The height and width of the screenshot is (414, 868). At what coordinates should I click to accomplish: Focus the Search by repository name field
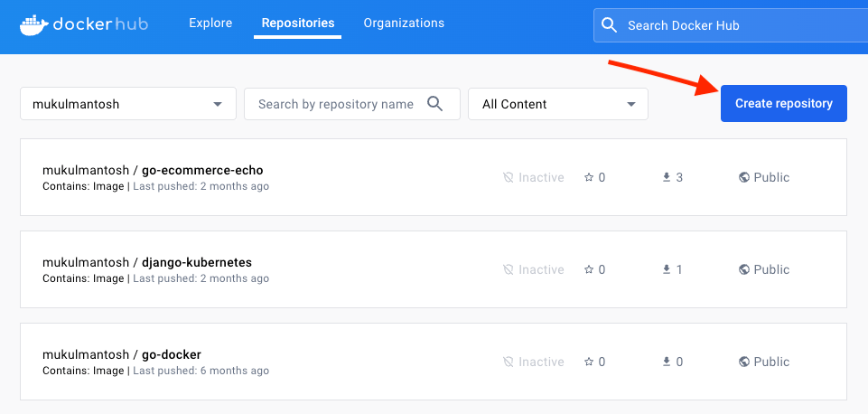pyautogui.click(x=335, y=104)
